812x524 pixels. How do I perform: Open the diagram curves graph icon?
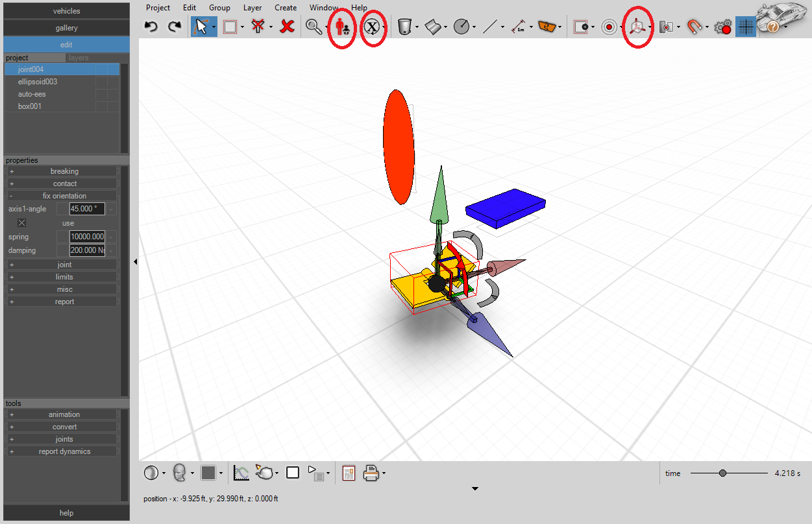pos(241,473)
